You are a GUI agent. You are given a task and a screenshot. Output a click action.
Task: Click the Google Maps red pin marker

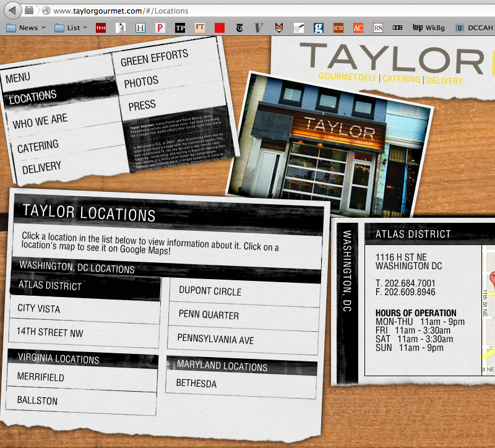coord(493,277)
